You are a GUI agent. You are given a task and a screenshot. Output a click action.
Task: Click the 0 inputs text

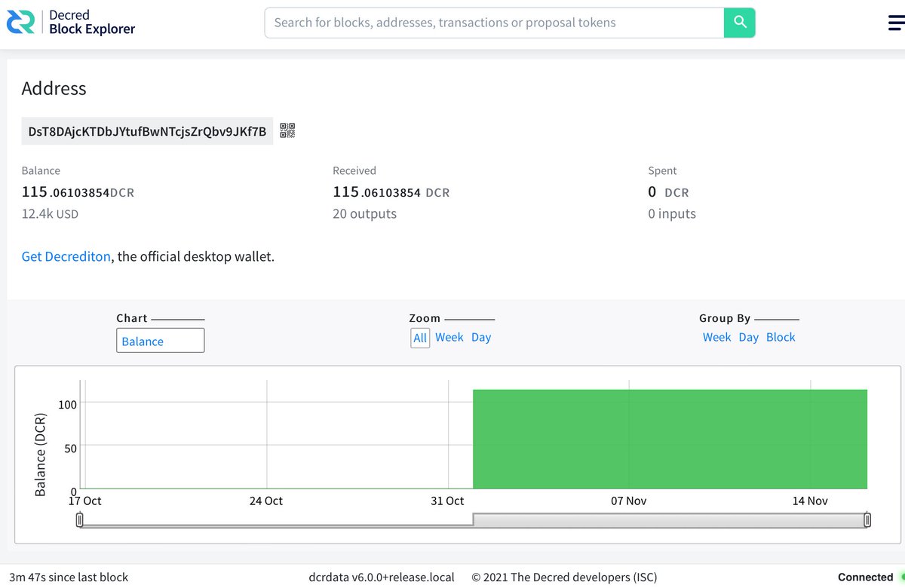pos(672,214)
